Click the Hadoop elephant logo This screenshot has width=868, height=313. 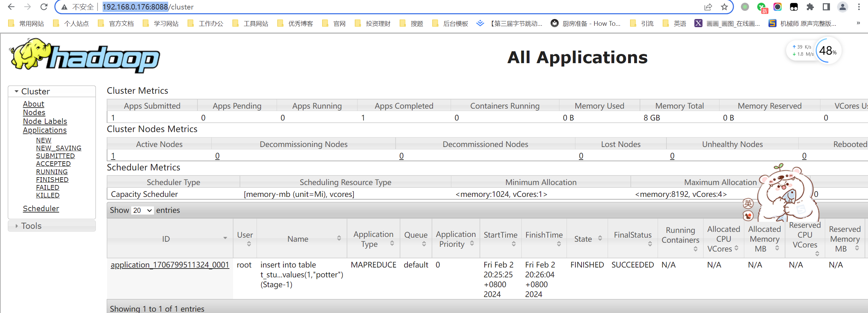pos(85,56)
